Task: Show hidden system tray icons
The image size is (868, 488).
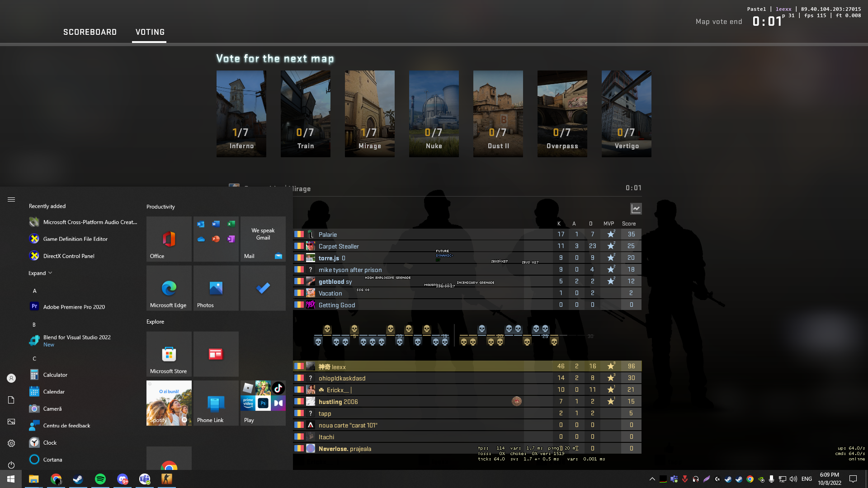Action: pos(652,479)
